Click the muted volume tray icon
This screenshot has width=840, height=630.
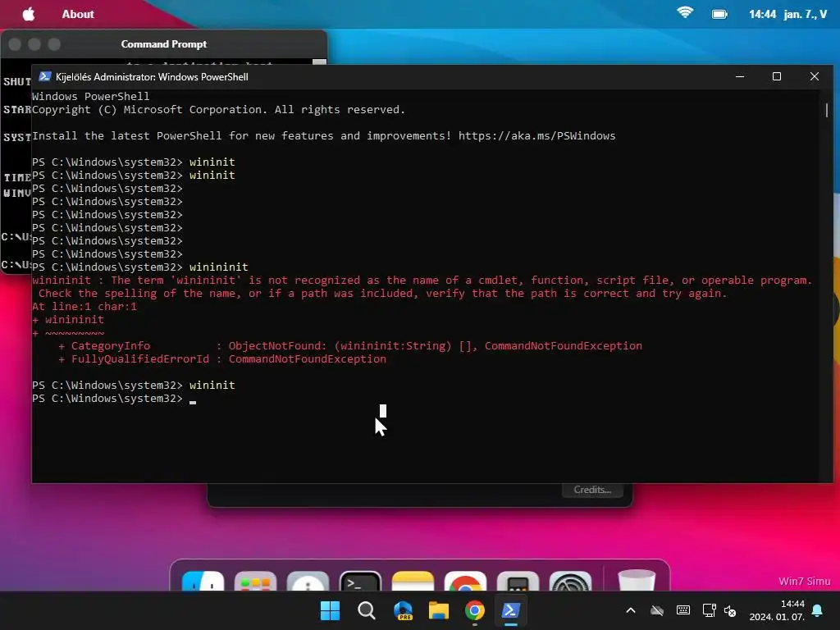[x=729, y=610]
